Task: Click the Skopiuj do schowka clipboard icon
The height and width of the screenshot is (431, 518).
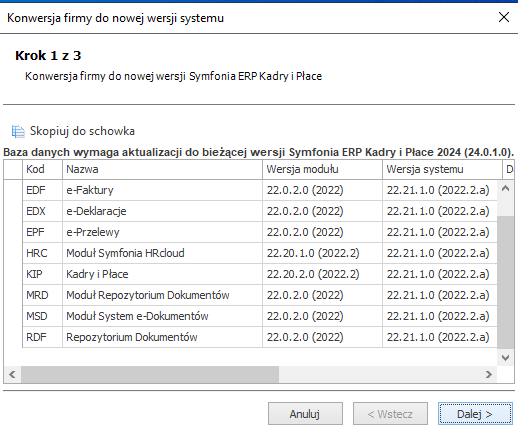Action: (18, 131)
